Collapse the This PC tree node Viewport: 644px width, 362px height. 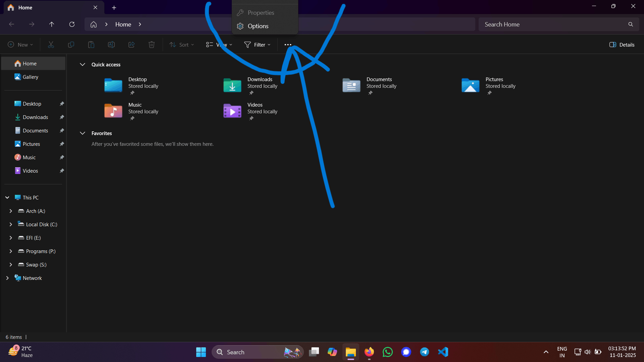coord(7,198)
